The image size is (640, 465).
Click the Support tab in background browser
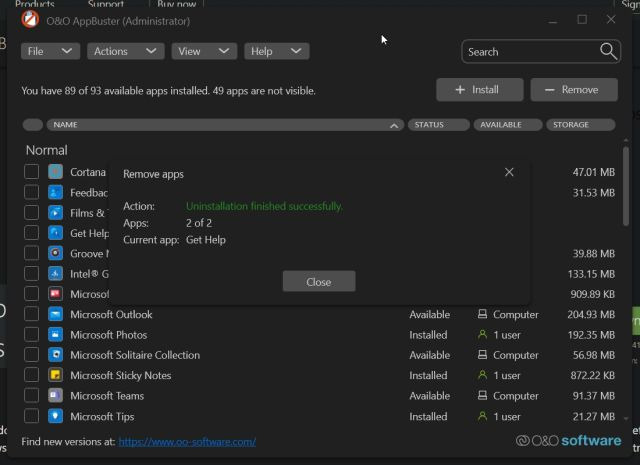[x=105, y=4]
